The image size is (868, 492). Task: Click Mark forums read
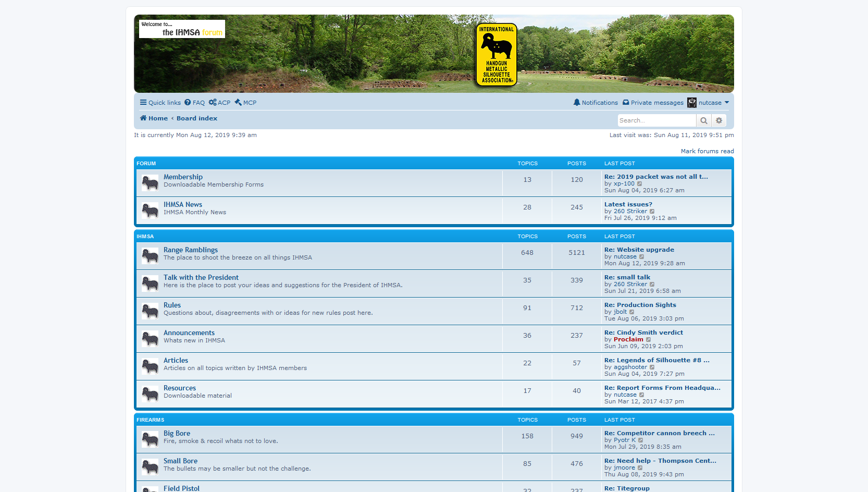[x=707, y=151]
